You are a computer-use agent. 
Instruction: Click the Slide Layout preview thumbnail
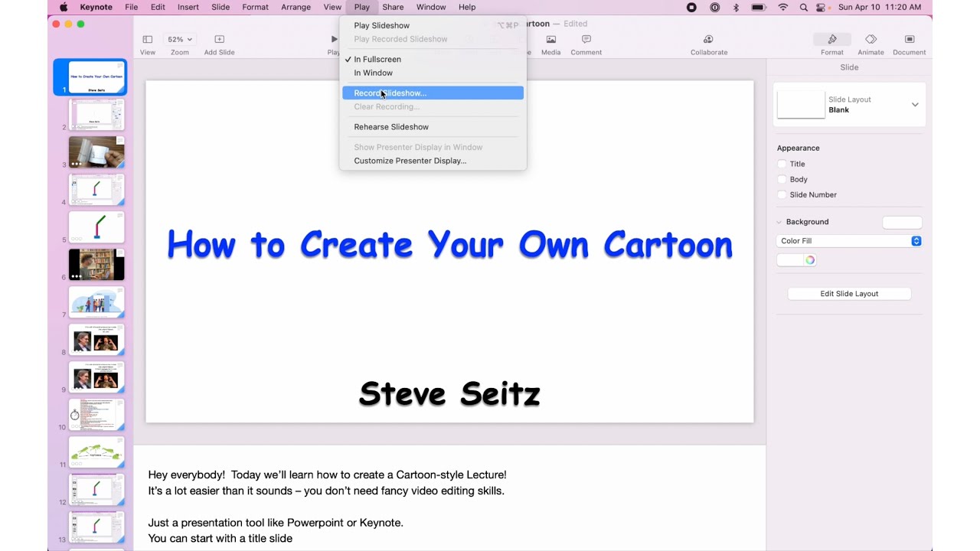click(801, 105)
